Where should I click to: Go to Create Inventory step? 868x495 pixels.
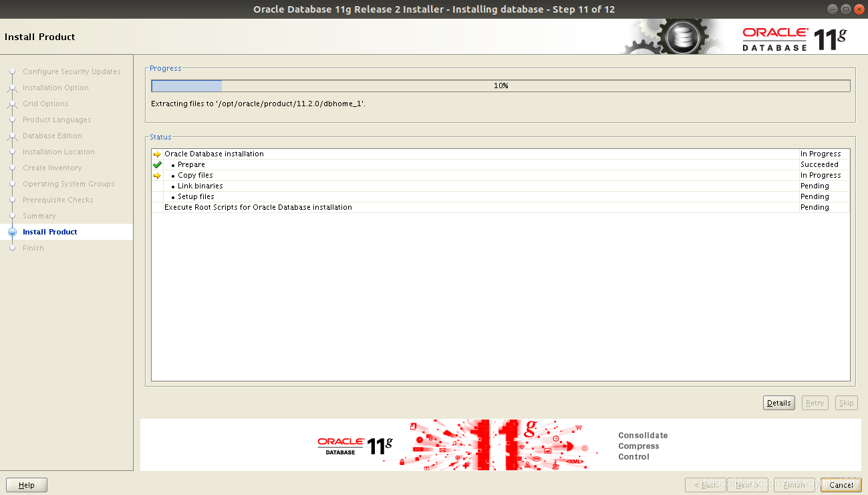52,168
